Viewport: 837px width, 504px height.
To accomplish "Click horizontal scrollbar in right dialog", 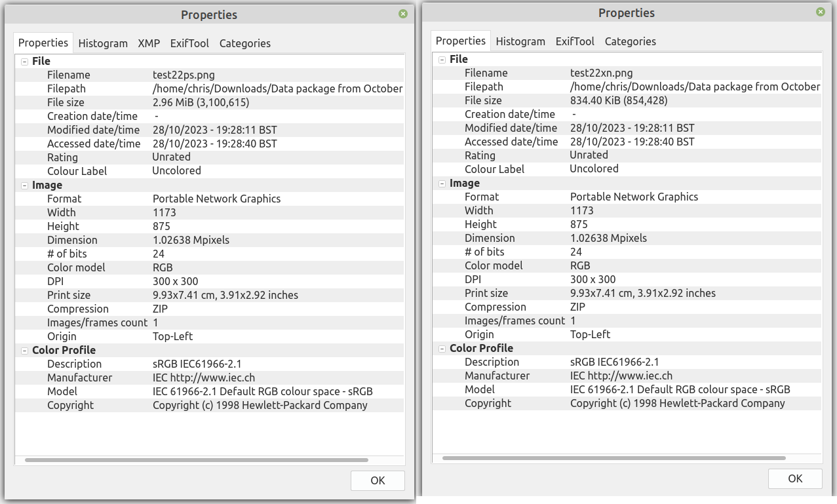I will [x=613, y=458].
